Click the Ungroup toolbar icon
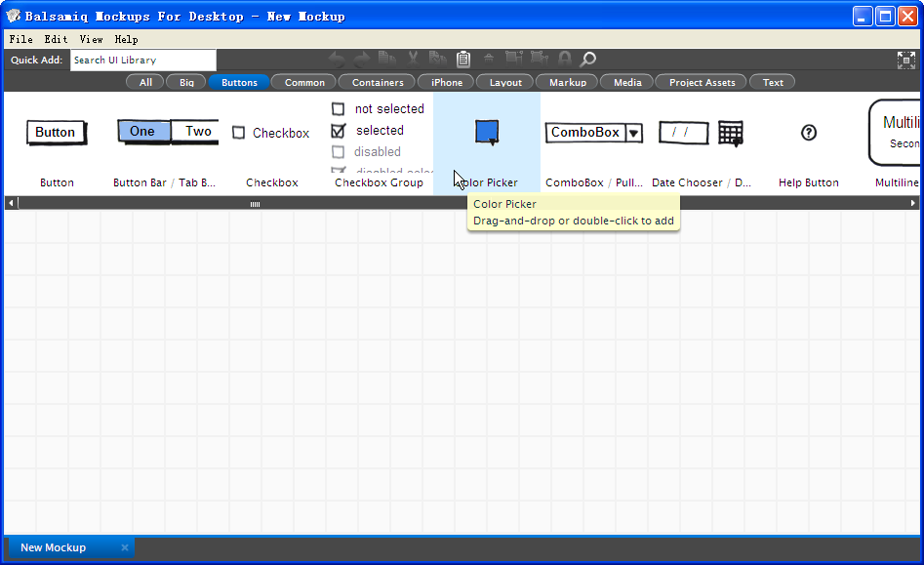Viewport: 924px width, 565px height. tap(539, 59)
